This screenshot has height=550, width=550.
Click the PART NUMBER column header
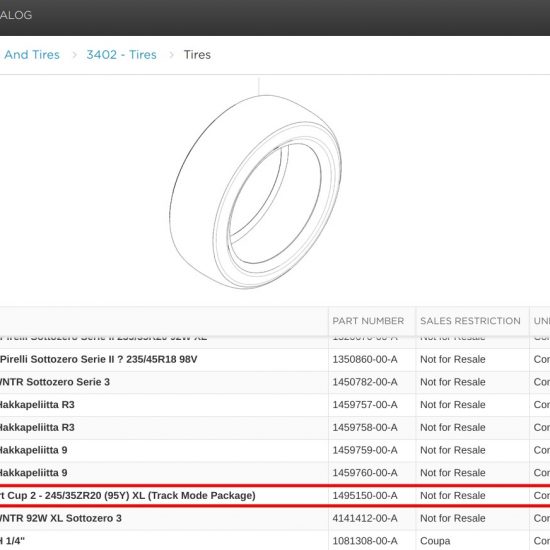[x=368, y=321]
